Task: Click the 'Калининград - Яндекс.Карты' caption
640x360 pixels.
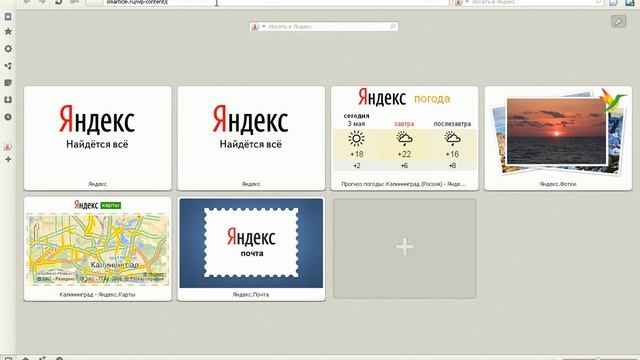Action: pos(97,294)
